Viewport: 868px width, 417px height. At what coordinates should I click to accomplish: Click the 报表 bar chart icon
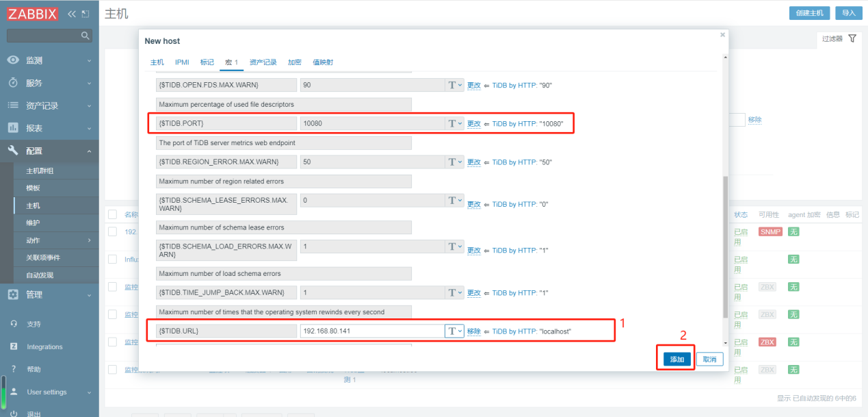coord(13,128)
